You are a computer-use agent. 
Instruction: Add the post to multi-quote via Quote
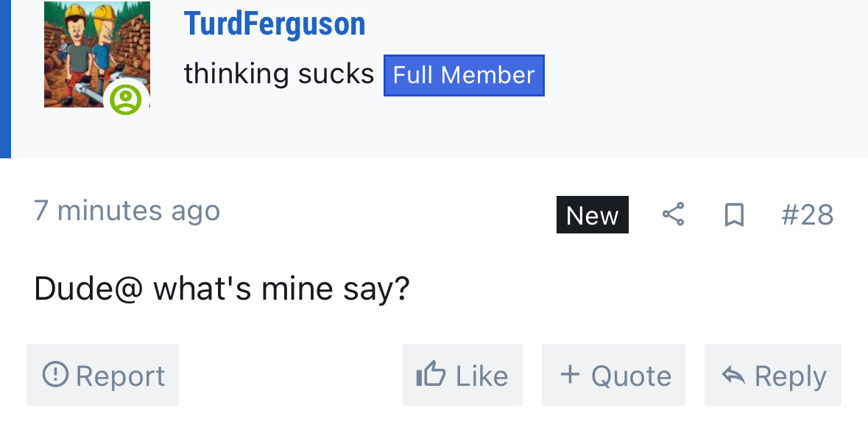click(631, 376)
